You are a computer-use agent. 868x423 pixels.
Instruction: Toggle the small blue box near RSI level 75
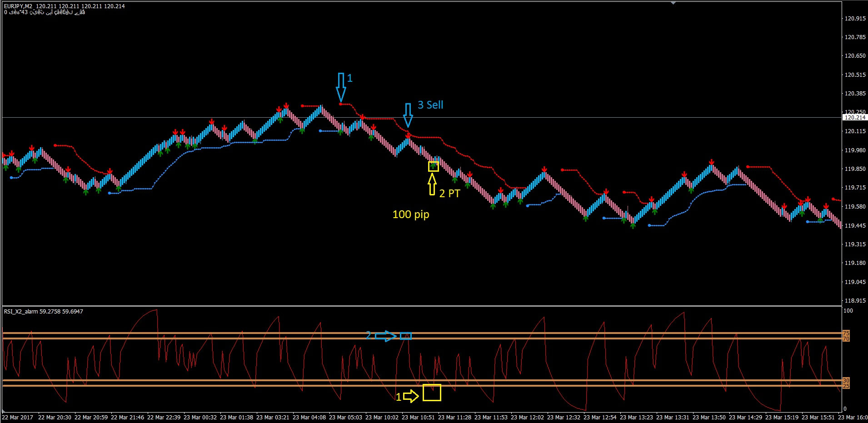tap(405, 336)
